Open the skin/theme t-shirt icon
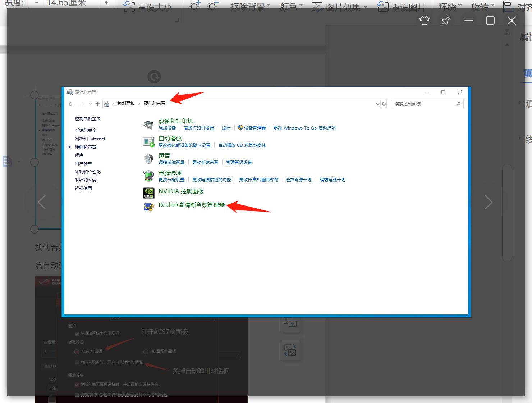The image size is (532, 403). pos(424,21)
